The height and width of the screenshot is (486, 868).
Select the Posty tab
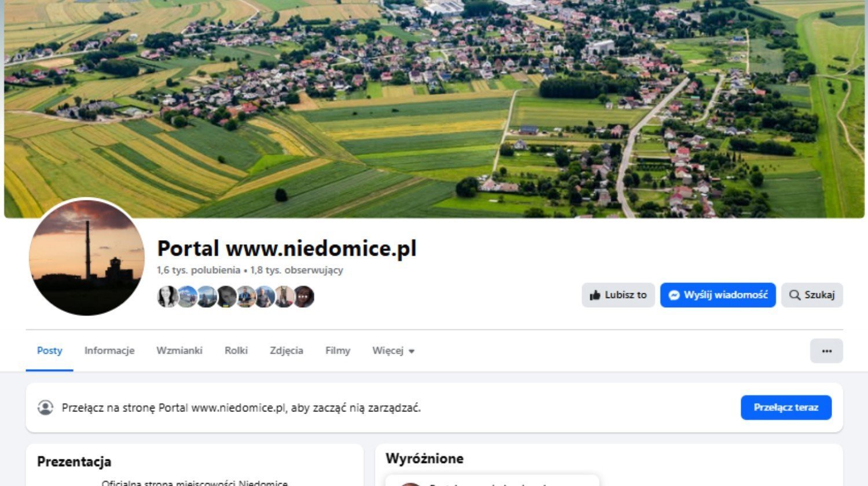(x=50, y=351)
